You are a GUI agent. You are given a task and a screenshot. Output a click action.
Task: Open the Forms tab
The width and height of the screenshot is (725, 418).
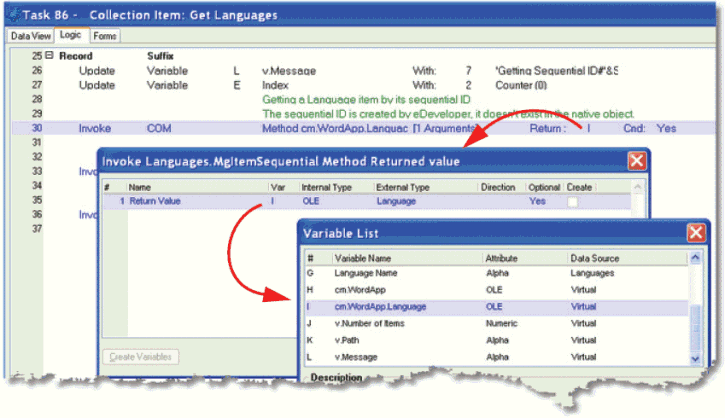click(105, 36)
